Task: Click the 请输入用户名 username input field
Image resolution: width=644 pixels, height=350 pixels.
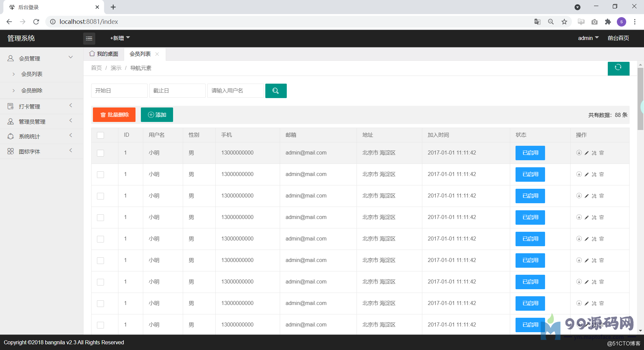Action: pos(235,91)
